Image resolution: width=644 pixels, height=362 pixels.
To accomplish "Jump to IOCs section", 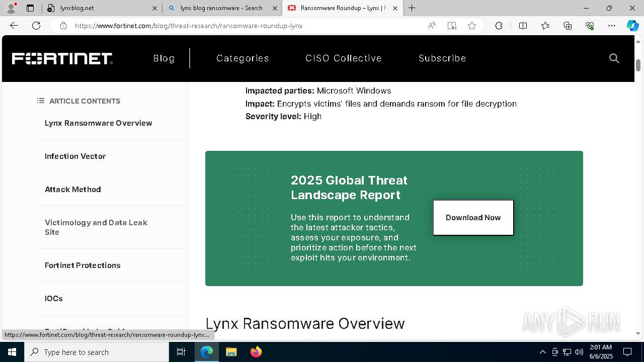I will [x=54, y=299].
